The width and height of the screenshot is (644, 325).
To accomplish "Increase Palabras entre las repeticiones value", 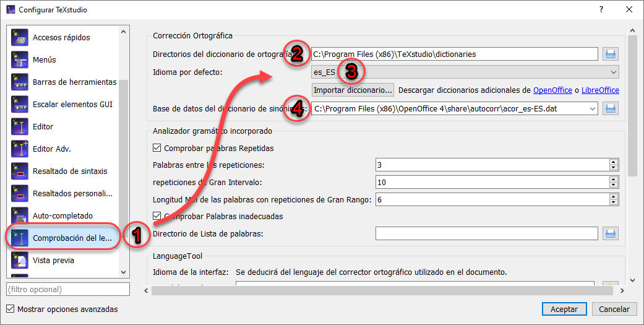I will (614, 162).
